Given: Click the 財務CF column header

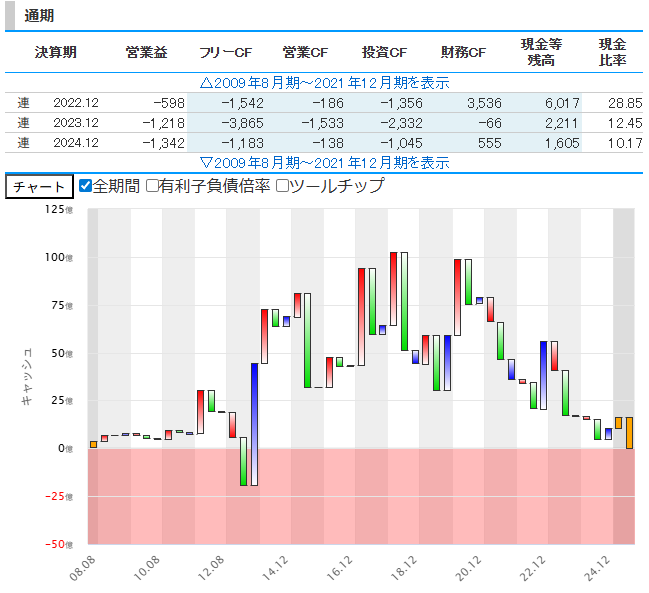Looking at the screenshot, I should click(463, 53).
